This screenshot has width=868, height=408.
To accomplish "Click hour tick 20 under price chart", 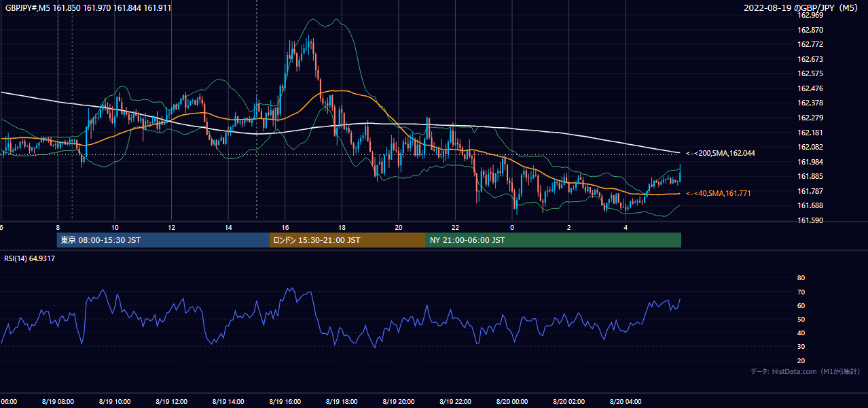I will tap(399, 227).
